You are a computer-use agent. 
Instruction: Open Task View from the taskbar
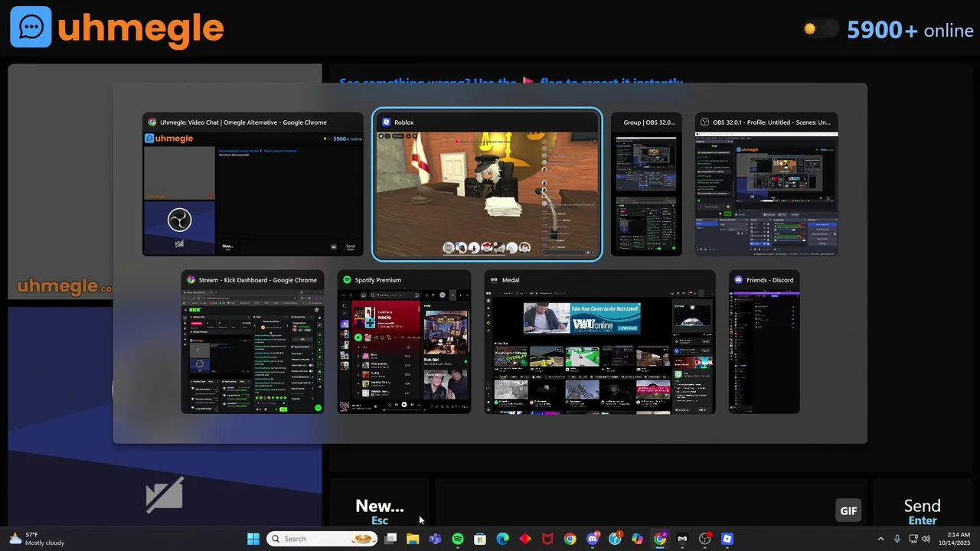pyautogui.click(x=390, y=539)
